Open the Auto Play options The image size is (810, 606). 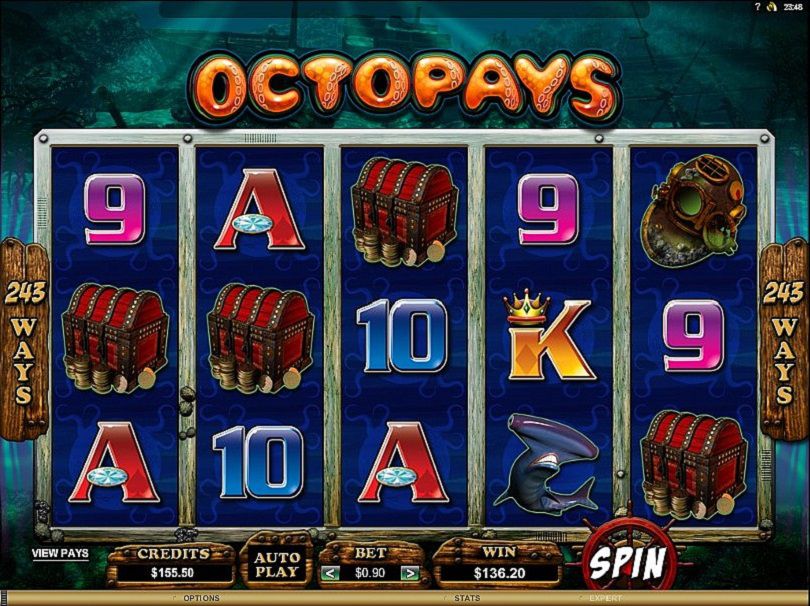tap(276, 565)
